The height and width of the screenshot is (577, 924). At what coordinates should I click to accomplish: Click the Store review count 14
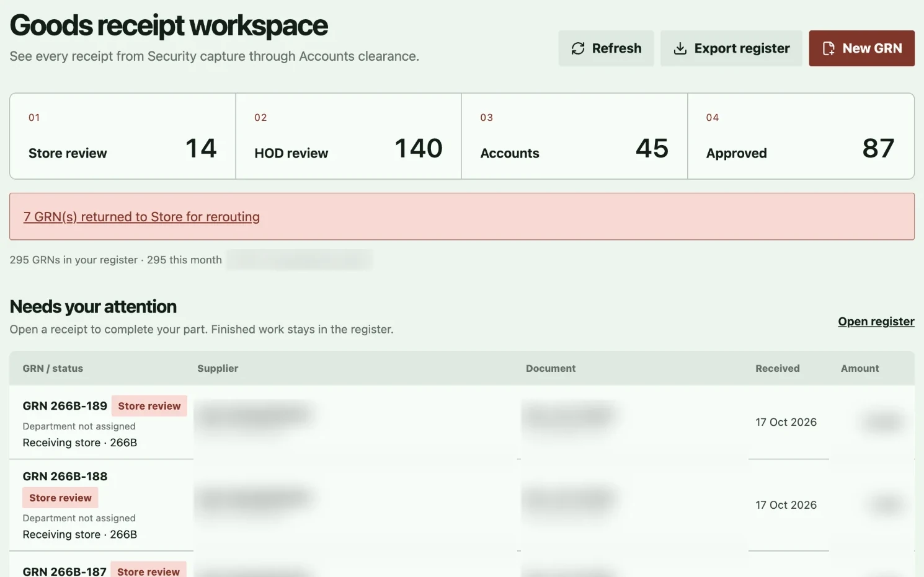click(x=201, y=148)
